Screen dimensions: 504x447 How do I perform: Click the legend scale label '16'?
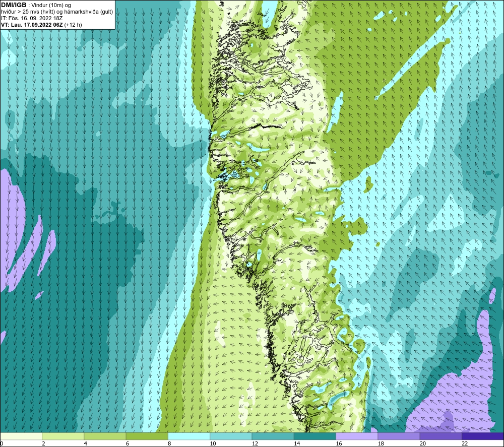339,444
